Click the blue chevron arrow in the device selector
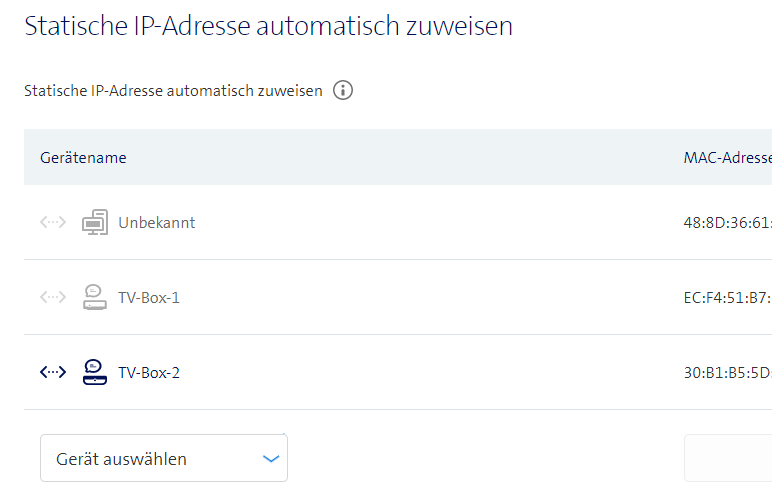 (271, 459)
